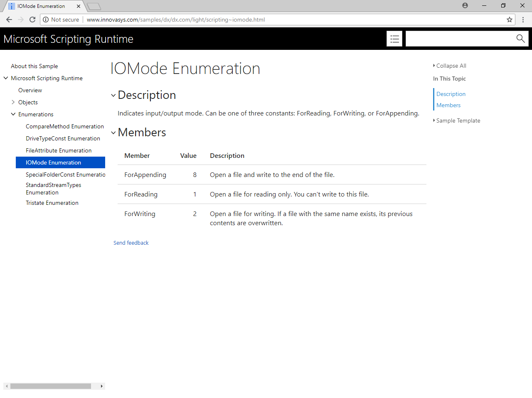Reload the page with refresh icon
532x398 pixels.
32,20
